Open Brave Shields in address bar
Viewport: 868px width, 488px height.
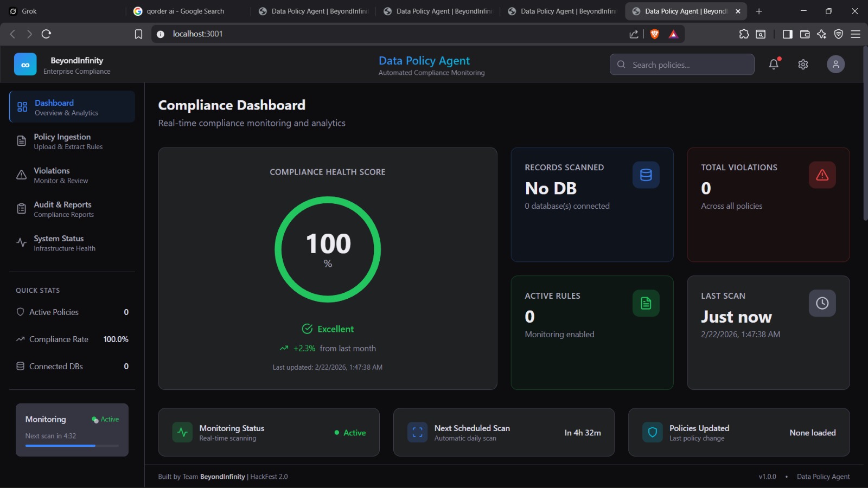click(x=655, y=34)
